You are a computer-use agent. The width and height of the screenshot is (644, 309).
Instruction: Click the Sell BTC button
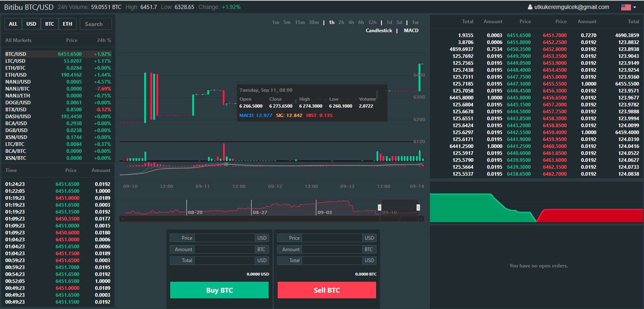coord(327,290)
